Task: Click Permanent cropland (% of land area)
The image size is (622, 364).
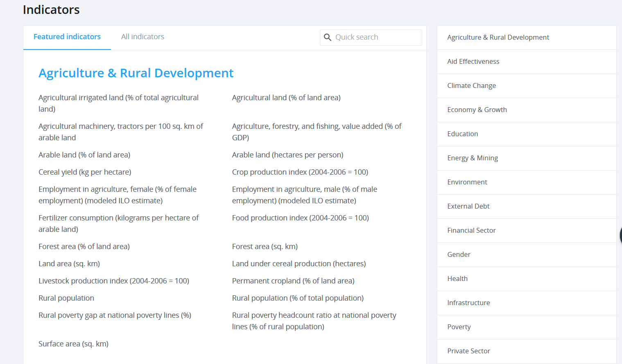Action: (293, 281)
